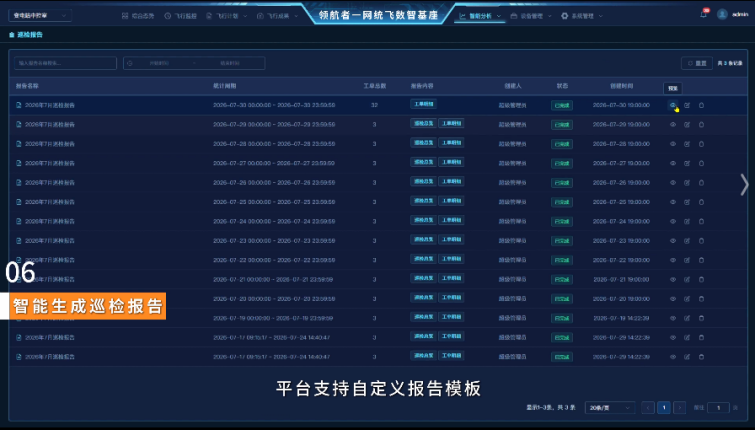The image size is (756, 430).
Task: Edit the report for period 2026-07-29 00:00:00
Action: [x=687, y=124]
